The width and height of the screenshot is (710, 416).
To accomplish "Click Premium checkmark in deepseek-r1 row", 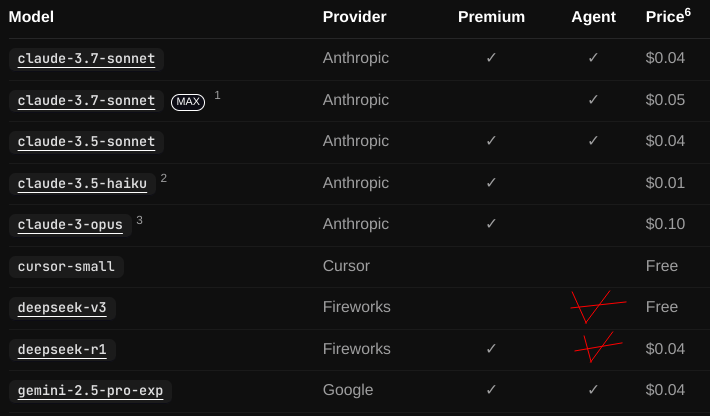I will pos(491,349).
